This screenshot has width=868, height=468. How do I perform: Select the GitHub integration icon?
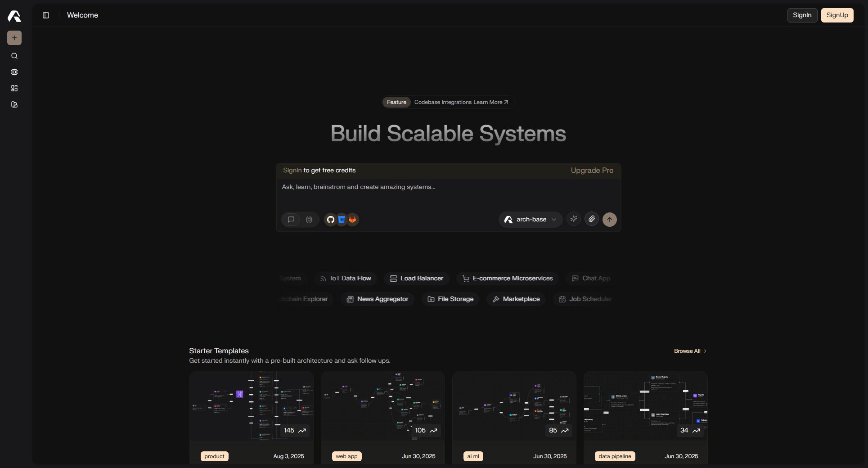point(331,220)
